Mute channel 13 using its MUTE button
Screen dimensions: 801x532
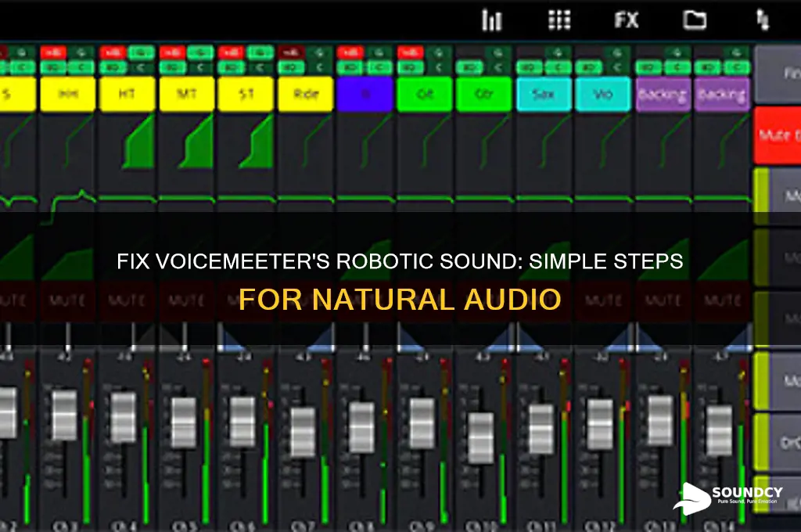coord(663,300)
